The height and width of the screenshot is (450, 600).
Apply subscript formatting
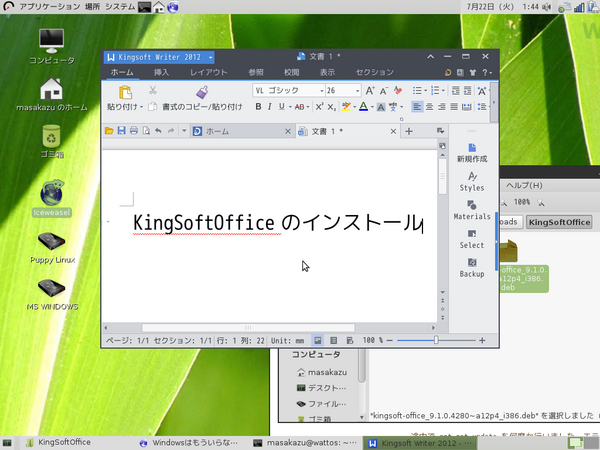pos(331,107)
